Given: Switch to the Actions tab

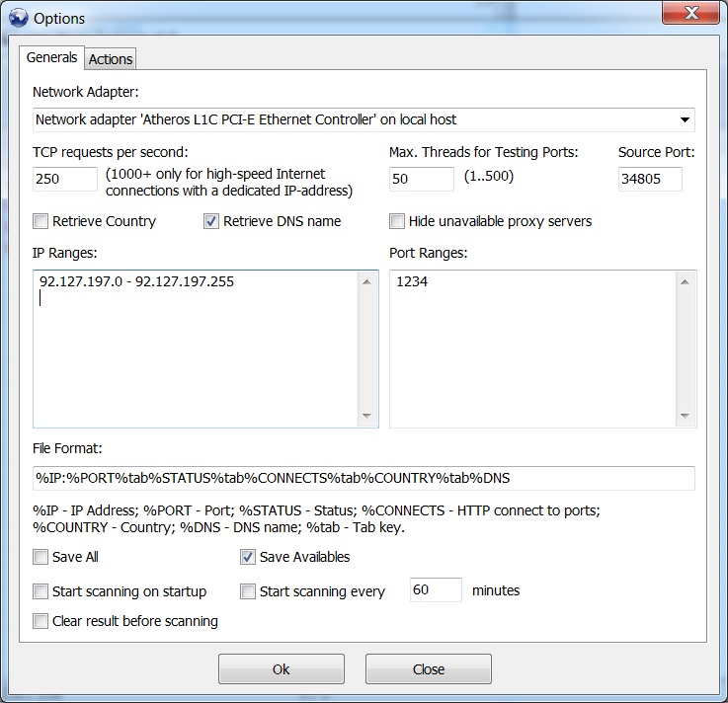Looking at the screenshot, I should pyautogui.click(x=111, y=59).
